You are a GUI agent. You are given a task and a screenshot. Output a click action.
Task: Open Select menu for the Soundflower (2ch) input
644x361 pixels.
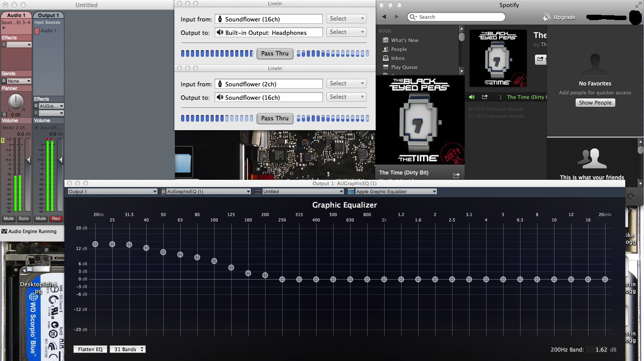point(347,84)
